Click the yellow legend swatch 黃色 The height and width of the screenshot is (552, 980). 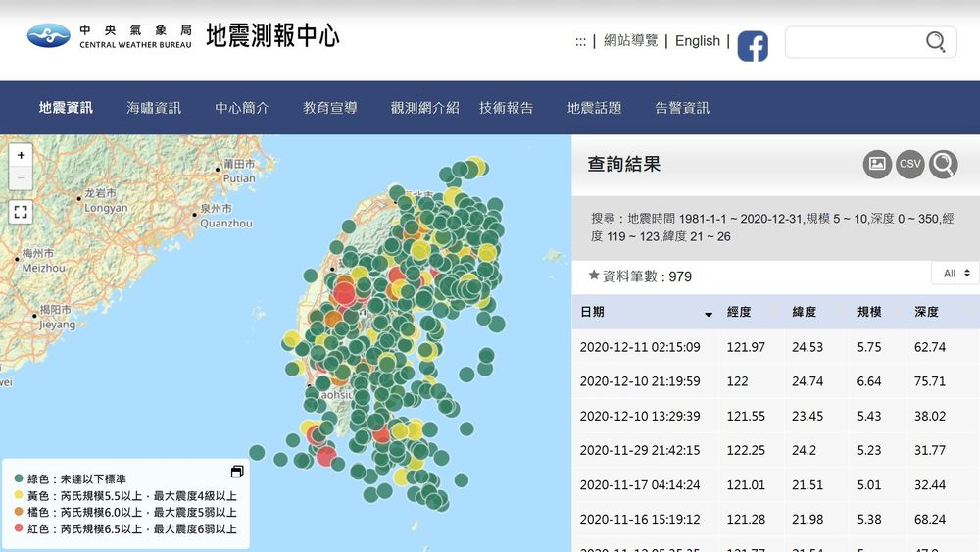pyautogui.click(x=19, y=495)
